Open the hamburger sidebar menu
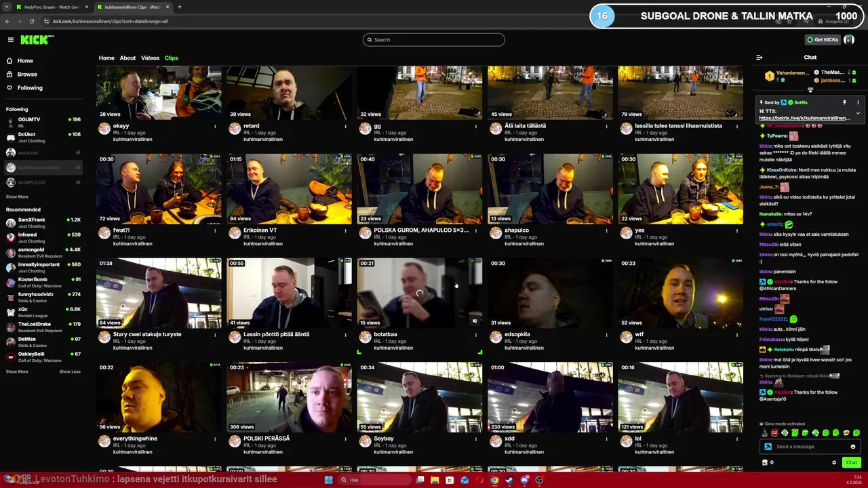 [10, 40]
